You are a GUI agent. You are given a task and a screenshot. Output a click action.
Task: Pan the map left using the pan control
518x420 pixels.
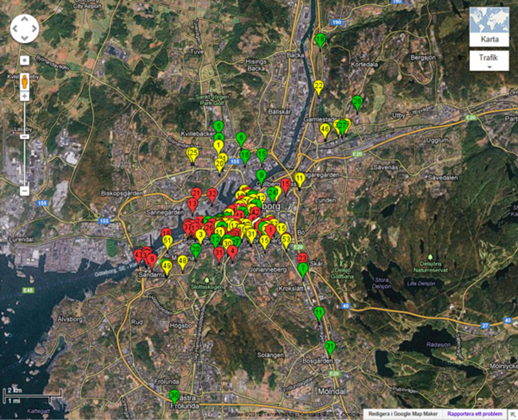15,28
